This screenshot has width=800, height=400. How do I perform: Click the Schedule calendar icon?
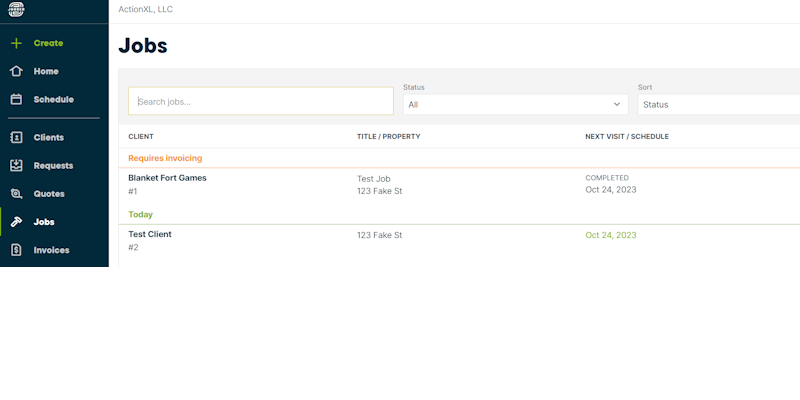[16, 99]
